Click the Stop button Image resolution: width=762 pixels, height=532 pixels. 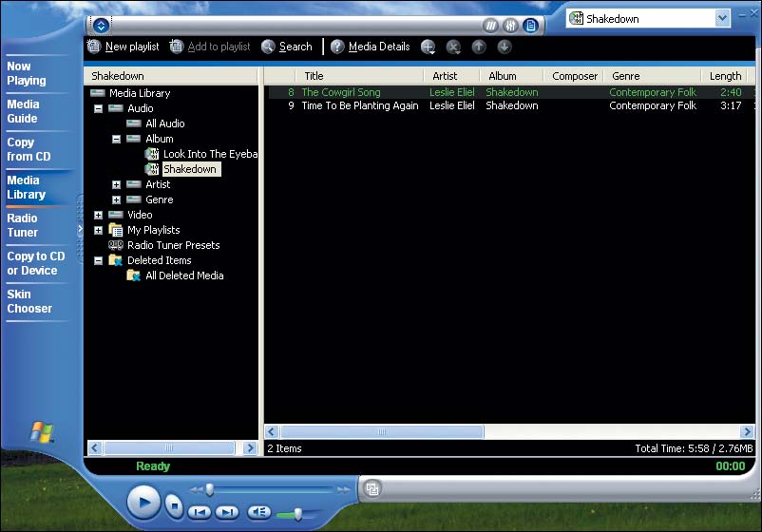174,506
